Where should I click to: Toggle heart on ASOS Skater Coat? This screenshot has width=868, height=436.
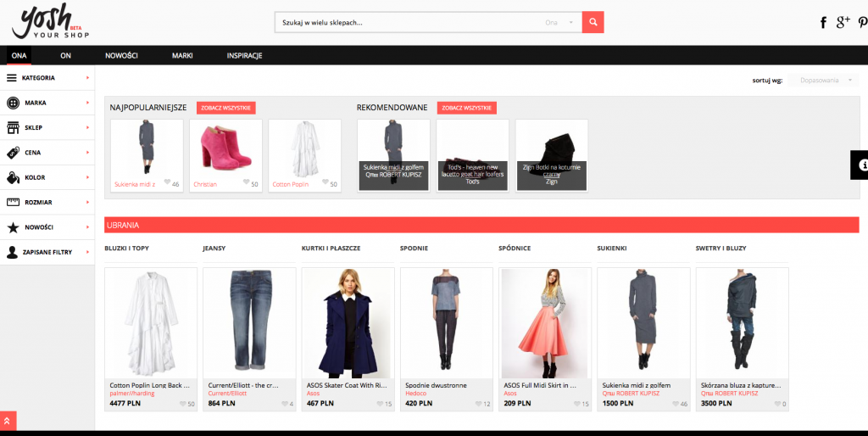pos(381,404)
